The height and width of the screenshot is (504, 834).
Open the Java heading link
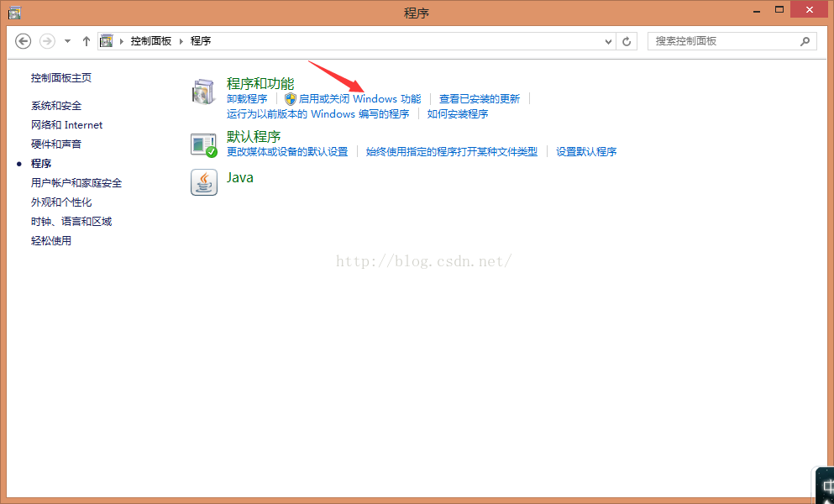240,177
